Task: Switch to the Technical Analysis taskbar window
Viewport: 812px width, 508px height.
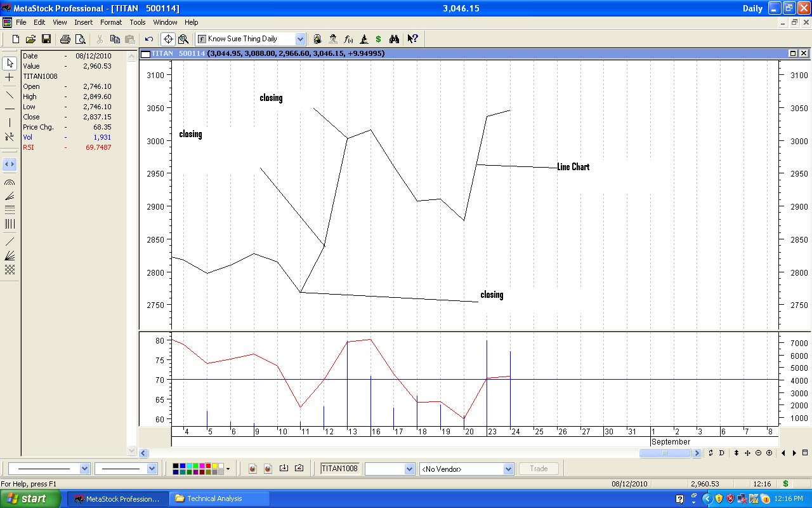Action: point(218,498)
